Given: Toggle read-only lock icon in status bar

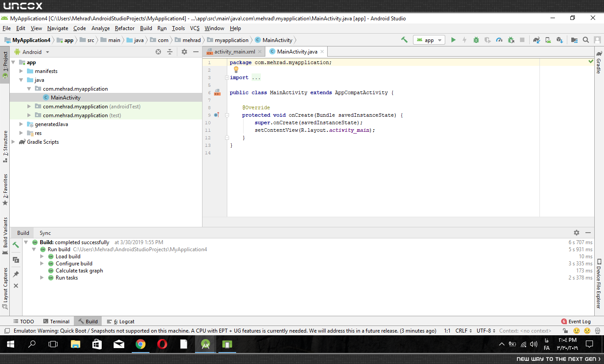Looking at the screenshot, I should coord(565,331).
